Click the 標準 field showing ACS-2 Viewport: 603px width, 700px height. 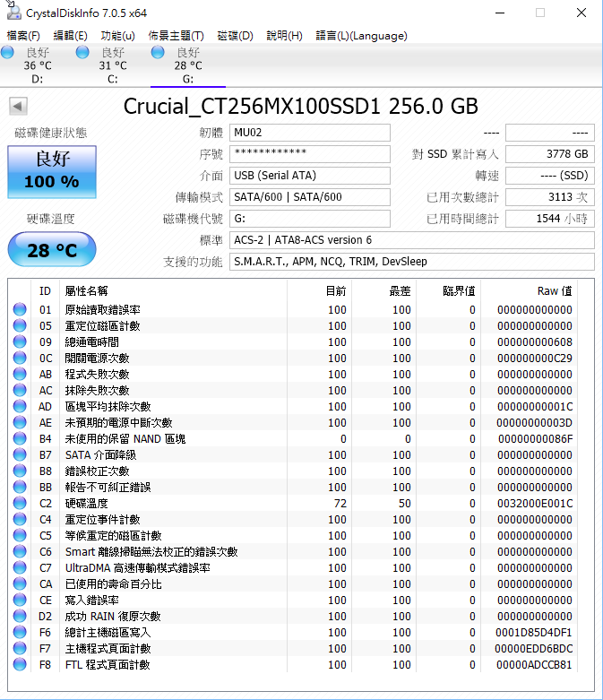[x=412, y=239]
